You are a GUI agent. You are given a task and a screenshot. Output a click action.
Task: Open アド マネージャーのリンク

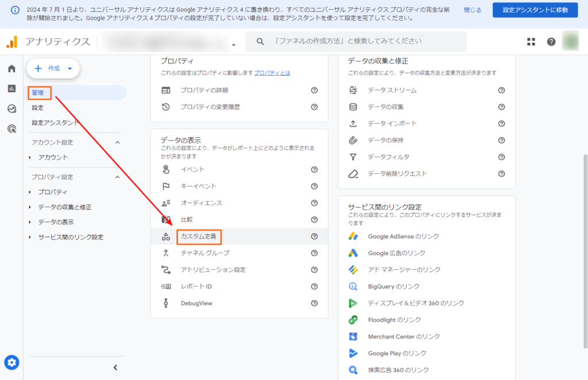(404, 270)
